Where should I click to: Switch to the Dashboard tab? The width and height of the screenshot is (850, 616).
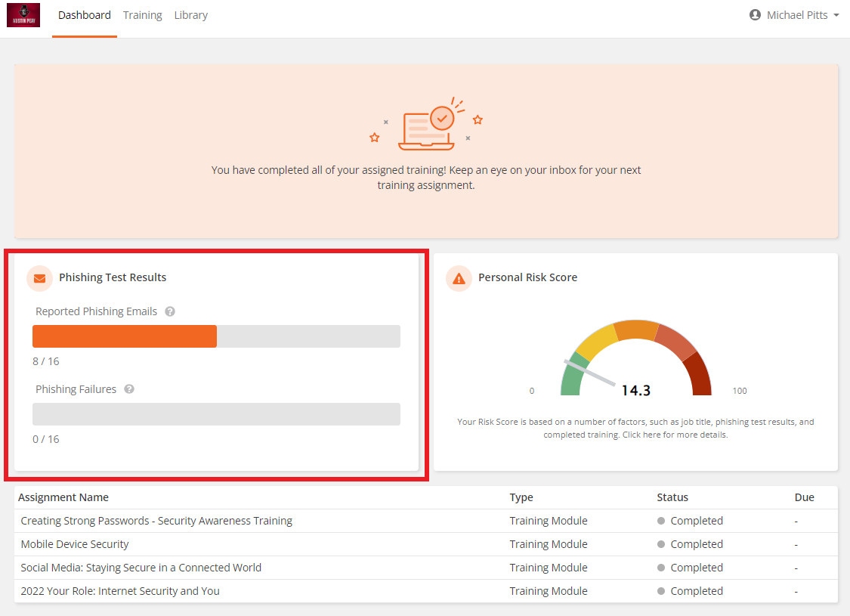click(x=85, y=15)
